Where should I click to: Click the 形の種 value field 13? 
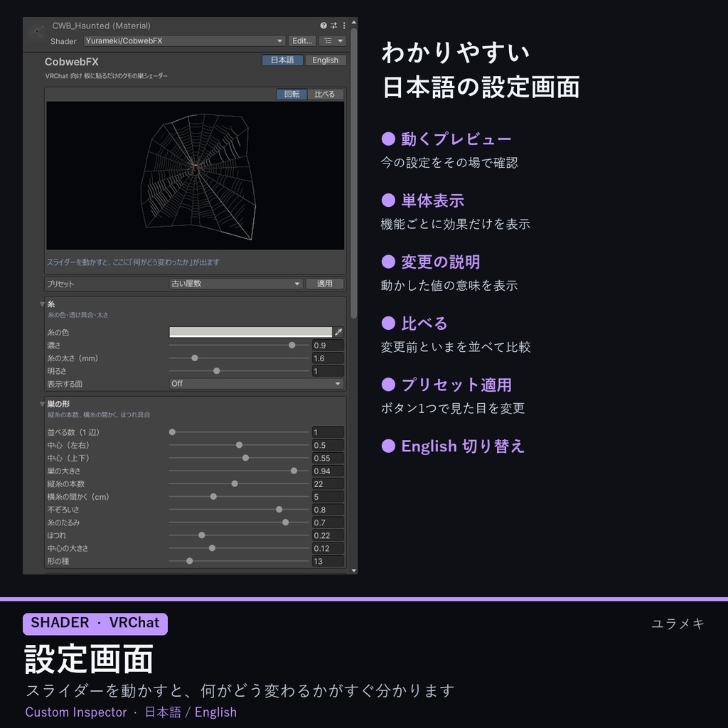coord(328,562)
